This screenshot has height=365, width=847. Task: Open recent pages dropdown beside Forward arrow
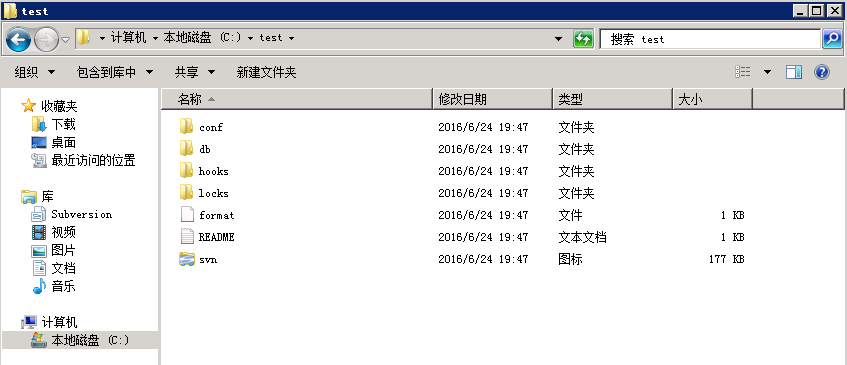(x=66, y=39)
